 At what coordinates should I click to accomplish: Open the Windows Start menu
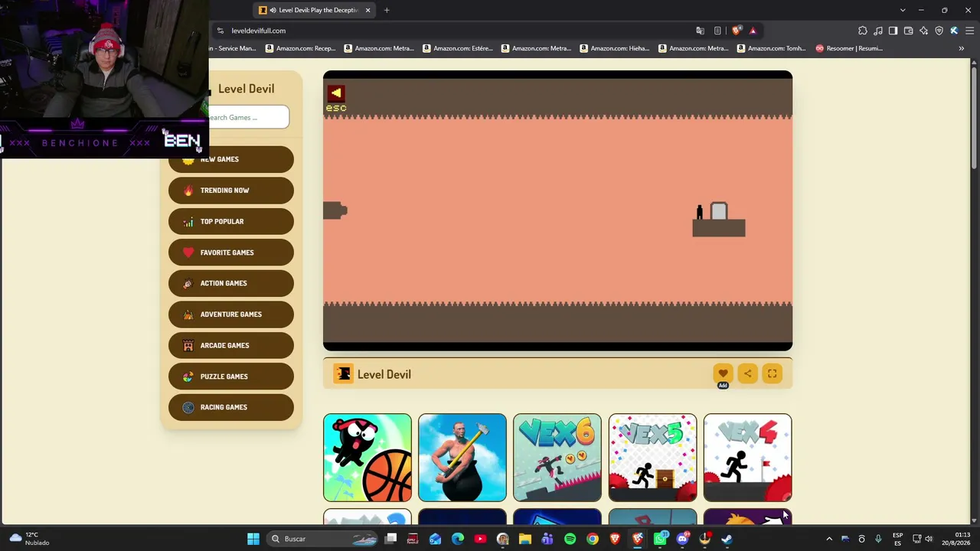coord(253,539)
